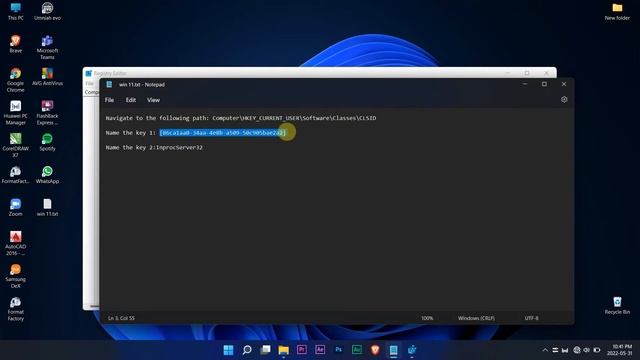The image size is (640, 360).
Task: Open Microsoft Teams desktop shortcut
Action: [47, 47]
